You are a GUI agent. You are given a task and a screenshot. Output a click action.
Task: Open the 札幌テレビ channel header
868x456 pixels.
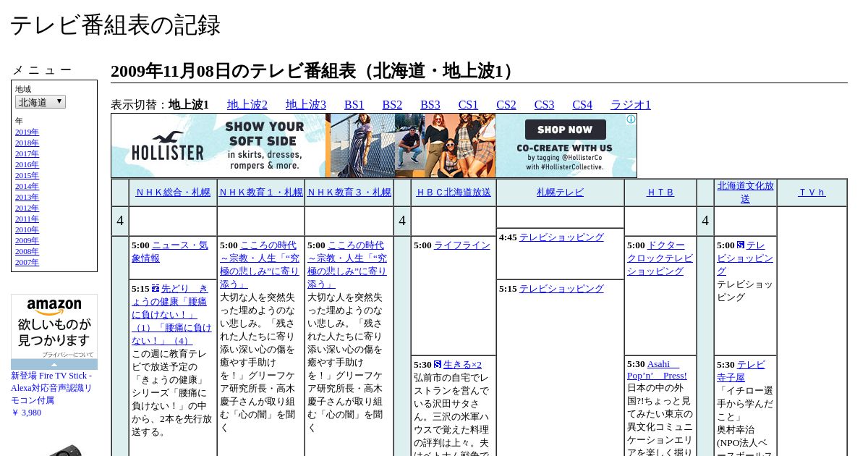pyautogui.click(x=560, y=192)
